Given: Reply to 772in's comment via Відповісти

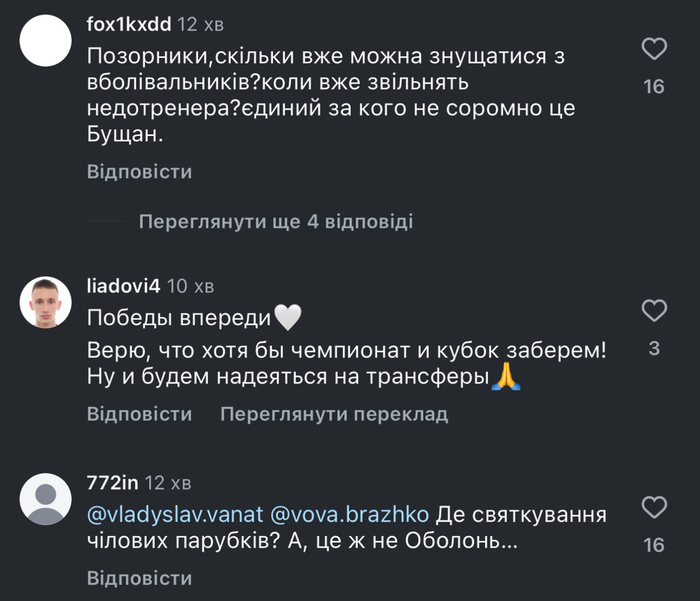Looking at the screenshot, I should pos(139,578).
